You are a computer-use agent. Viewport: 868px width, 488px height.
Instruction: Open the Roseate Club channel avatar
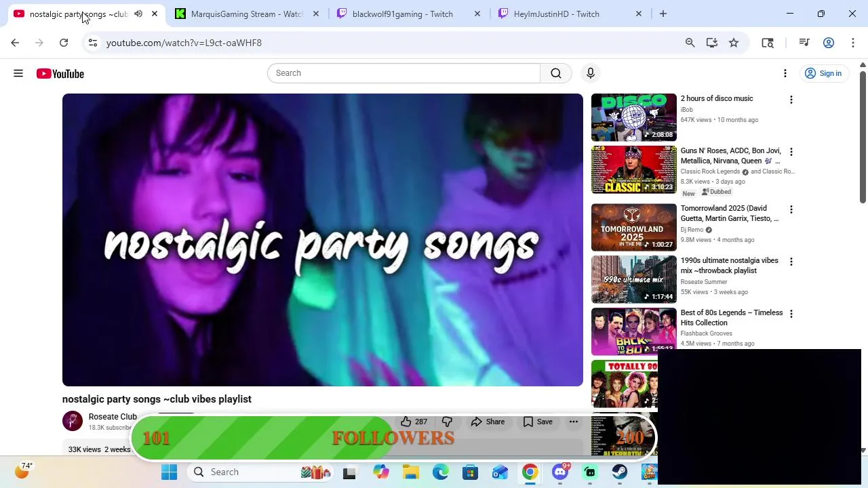tap(73, 421)
